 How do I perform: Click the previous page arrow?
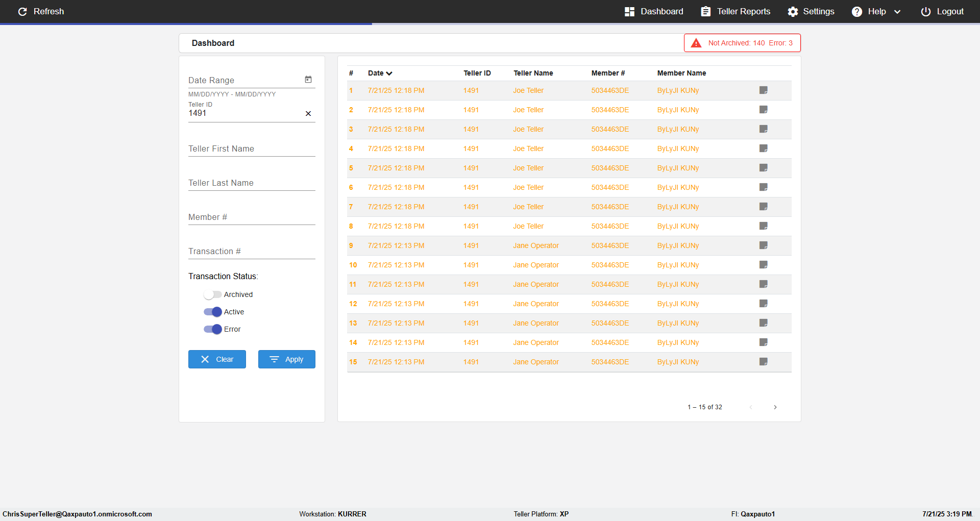click(x=751, y=407)
